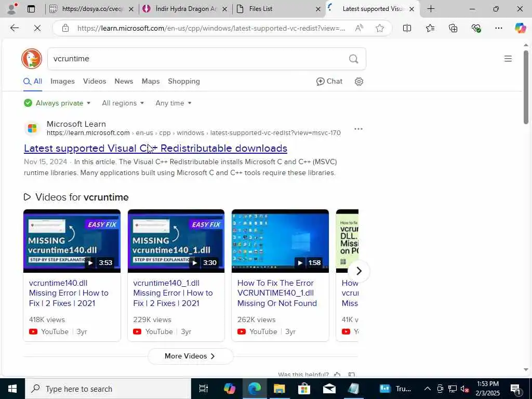Add page to favorites star

[380, 28]
